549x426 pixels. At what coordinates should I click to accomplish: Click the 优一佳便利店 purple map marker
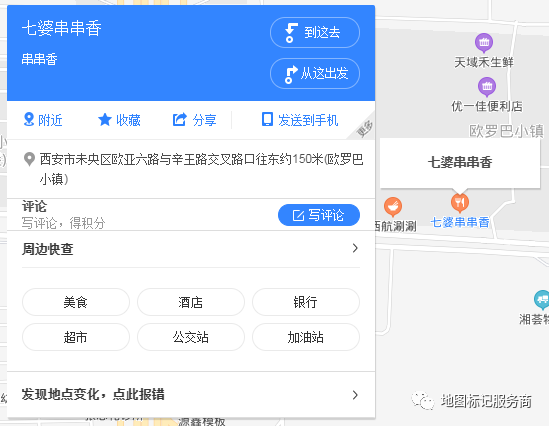(x=487, y=87)
